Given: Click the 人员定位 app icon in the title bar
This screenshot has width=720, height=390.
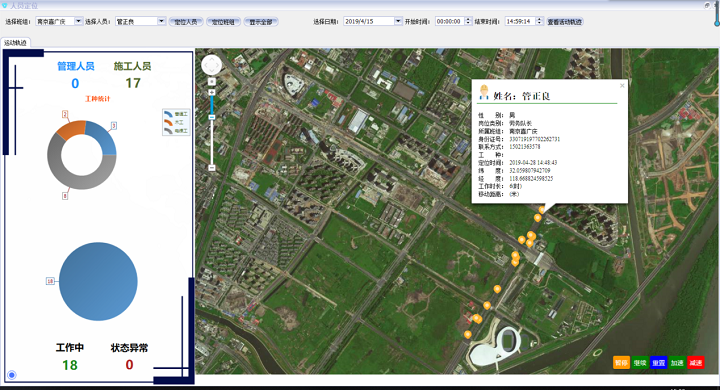Looking at the screenshot, I should (x=5, y=6).
